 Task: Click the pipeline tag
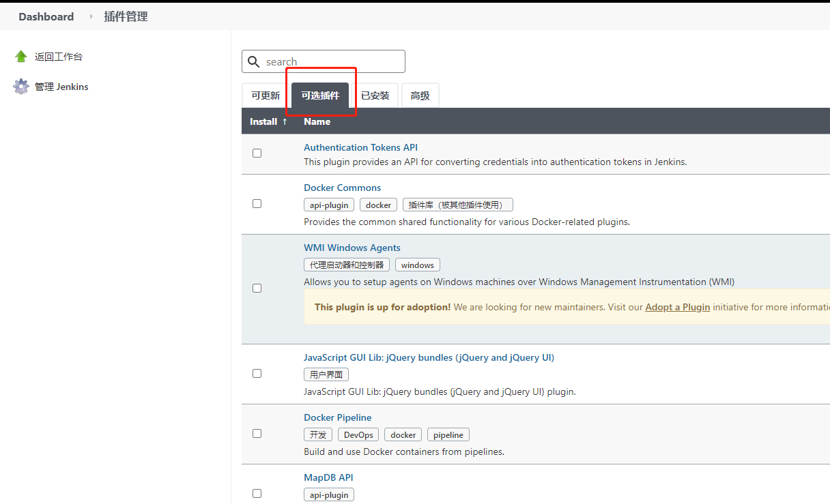(x=448, y=434)
